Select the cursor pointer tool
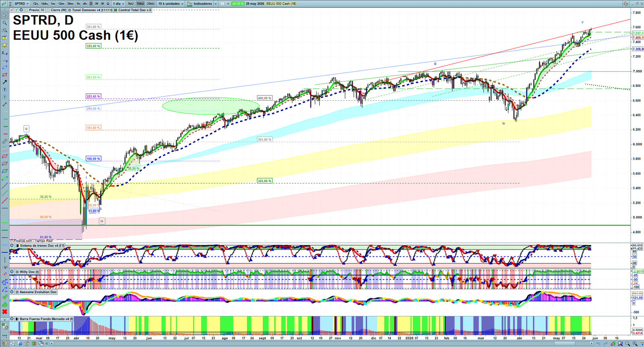The width and height of the screenshot is (644, 347). tap(5, 15)
